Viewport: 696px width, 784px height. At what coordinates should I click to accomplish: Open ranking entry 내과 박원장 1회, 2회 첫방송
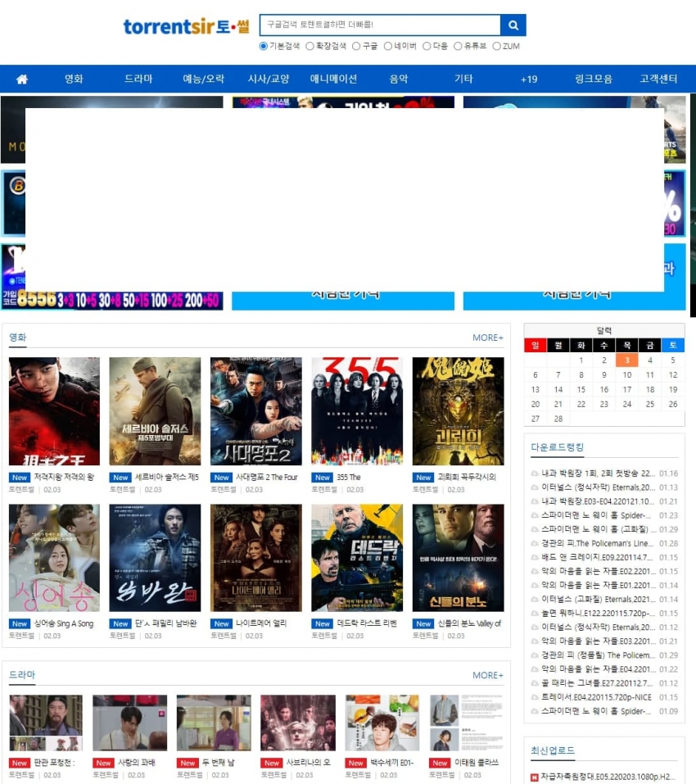[x=599, y=474]
